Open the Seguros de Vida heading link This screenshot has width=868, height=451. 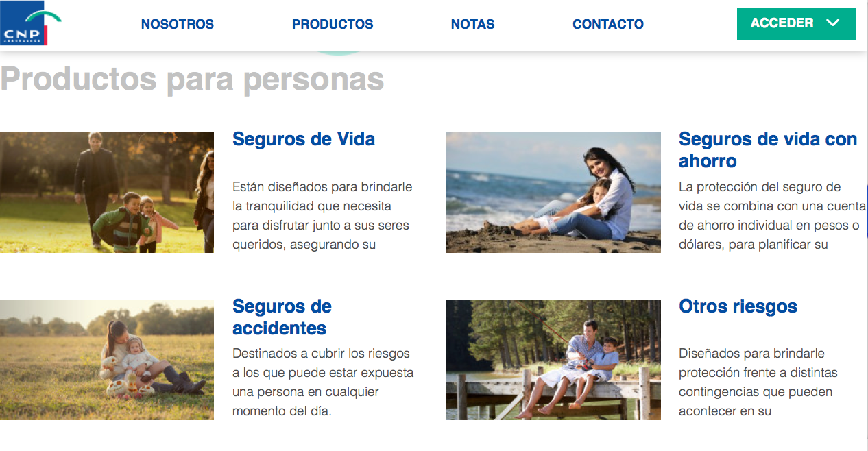point(304,139)
